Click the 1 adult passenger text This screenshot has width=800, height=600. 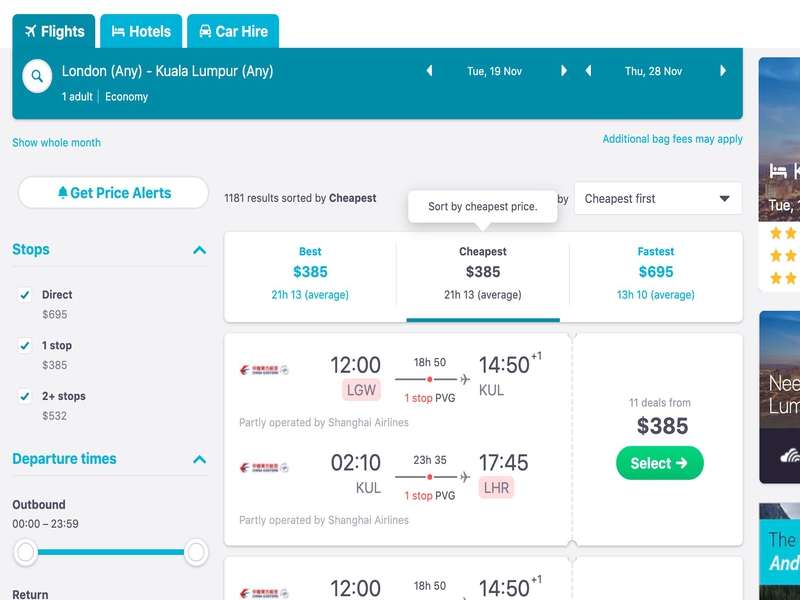[x=77, y=97]
